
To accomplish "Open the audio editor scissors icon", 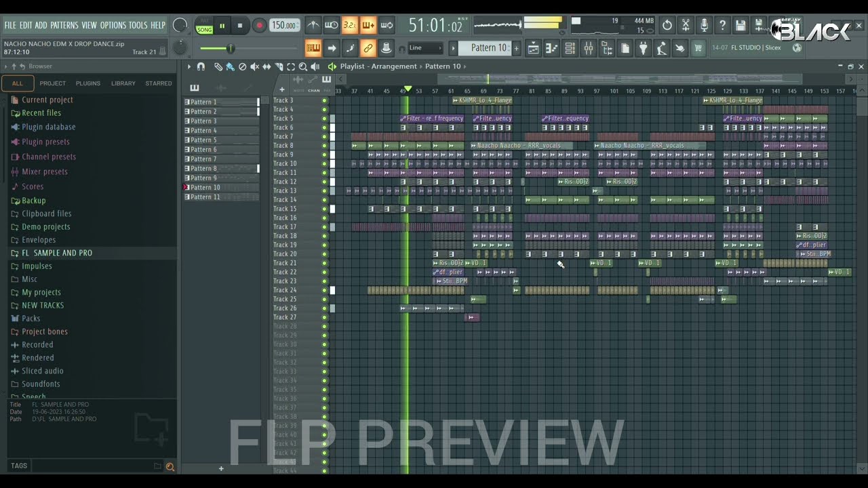I will click(686, 25).
